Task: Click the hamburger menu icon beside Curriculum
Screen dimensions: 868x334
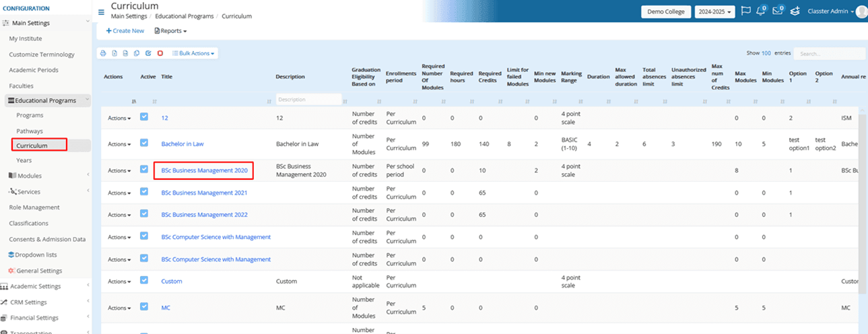Action: click(x=101, y=11)
